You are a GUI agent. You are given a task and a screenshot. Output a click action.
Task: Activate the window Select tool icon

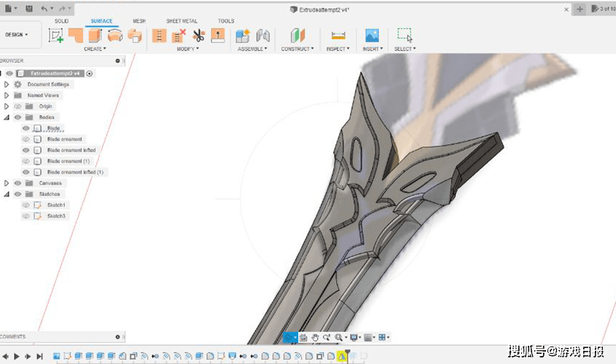[x=405, y=35]
